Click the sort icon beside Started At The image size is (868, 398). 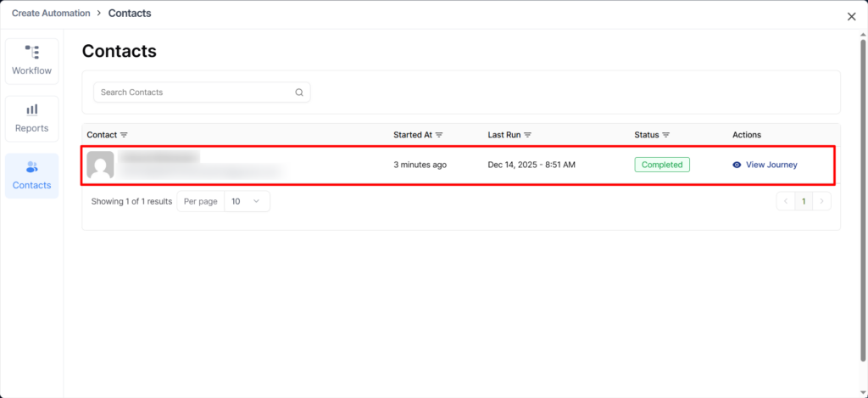[439, 135]
